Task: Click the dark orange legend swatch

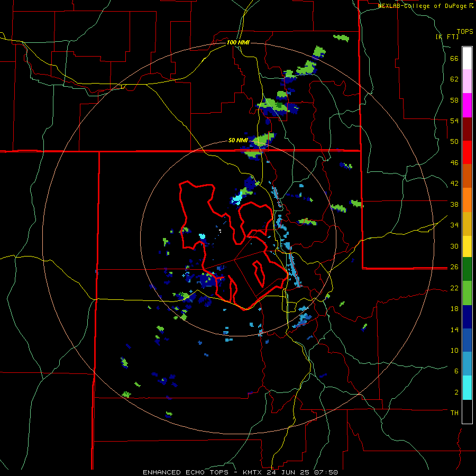Action: pos(467,176)
